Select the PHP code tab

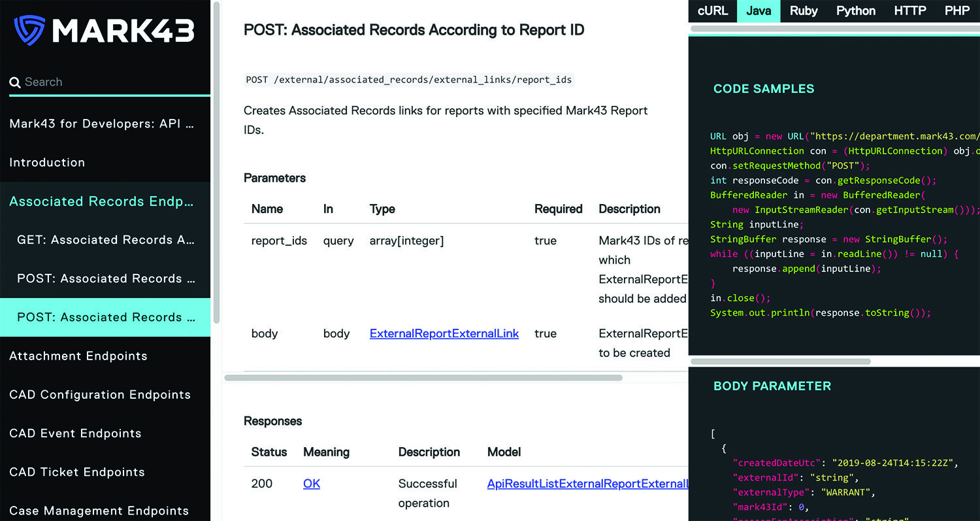[x=957, y=11]
